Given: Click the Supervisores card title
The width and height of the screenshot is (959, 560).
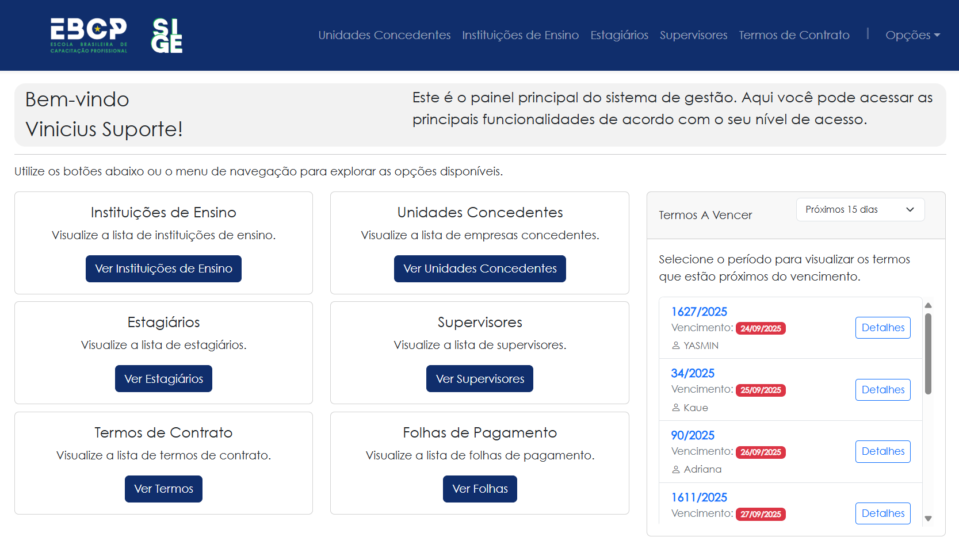Looking at the screenshot, I should point(480,322).
